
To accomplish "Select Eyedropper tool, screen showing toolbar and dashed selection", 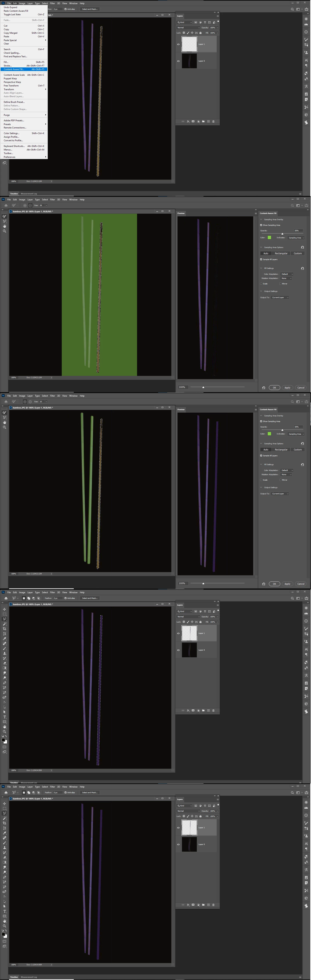I will coord(5,639).
